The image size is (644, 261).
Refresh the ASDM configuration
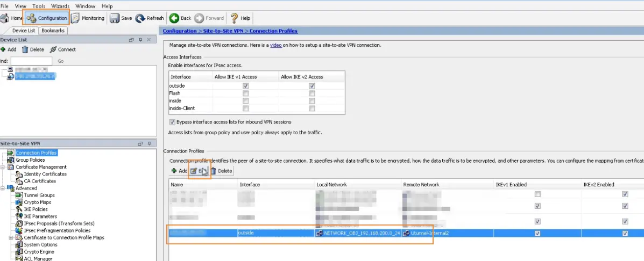(x=150, y=18)
